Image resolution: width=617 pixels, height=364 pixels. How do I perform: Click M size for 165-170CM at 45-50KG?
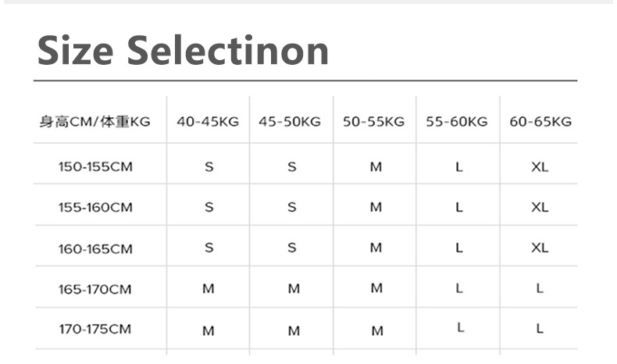294,289
